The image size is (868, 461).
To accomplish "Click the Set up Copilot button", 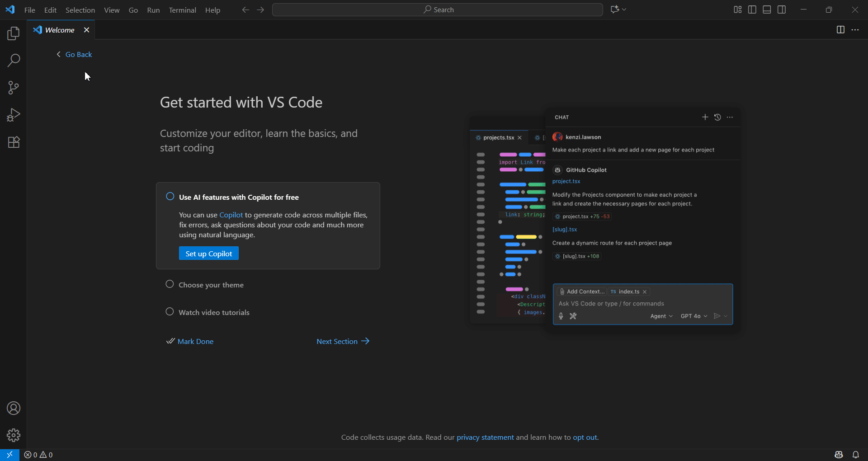I will click(x=209, y=254).
